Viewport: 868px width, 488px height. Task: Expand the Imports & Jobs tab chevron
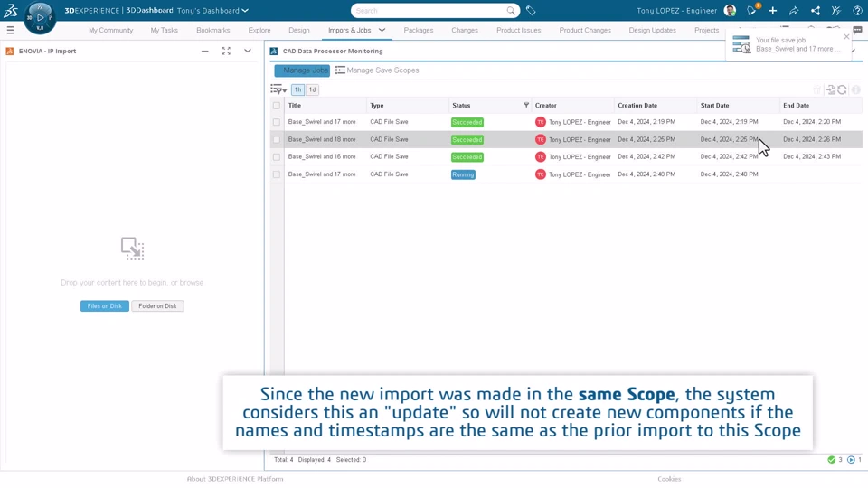pos(382,31)
